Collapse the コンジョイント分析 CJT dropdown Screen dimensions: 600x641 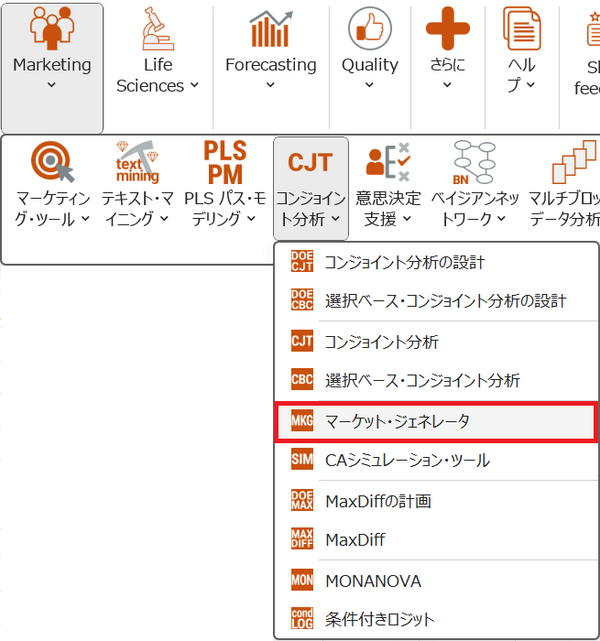(310, 188)
